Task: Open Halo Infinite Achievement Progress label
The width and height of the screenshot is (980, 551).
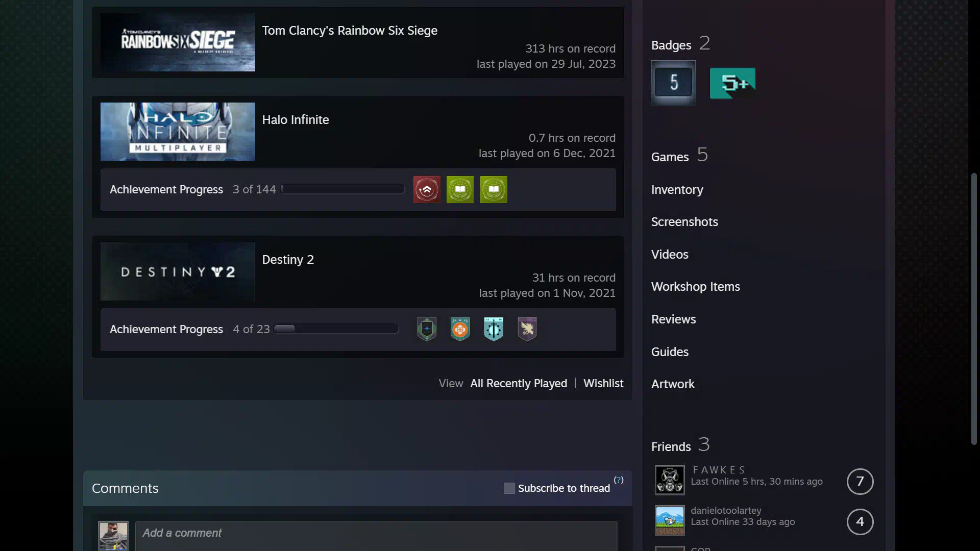Action: (x=166, y=190)
